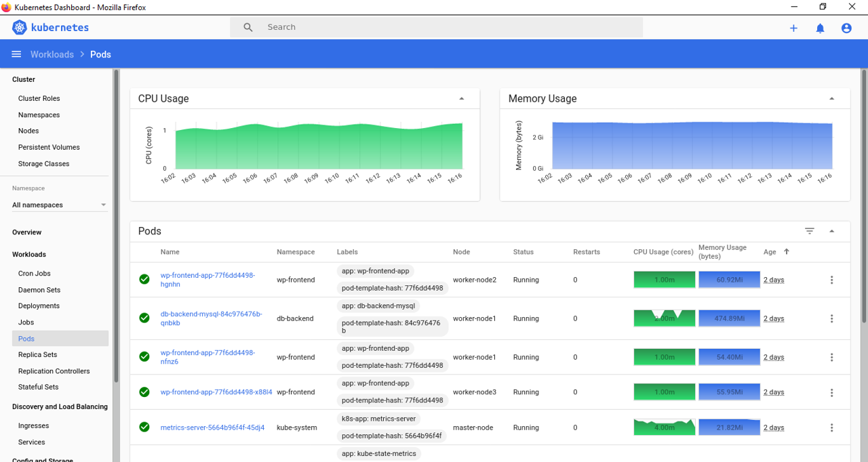Open the sidebar hamburger menu

pos(16,54)
